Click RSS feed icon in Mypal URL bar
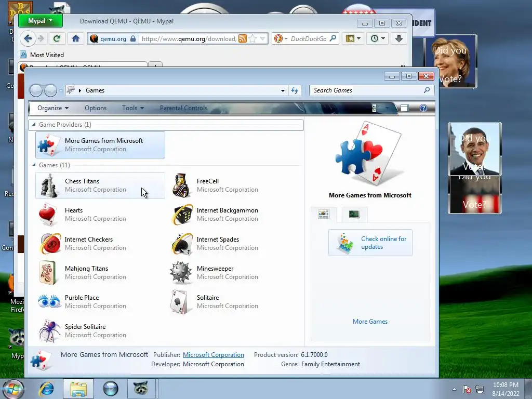The height and width of the screenshot is (399, 532). click(243, 38)
